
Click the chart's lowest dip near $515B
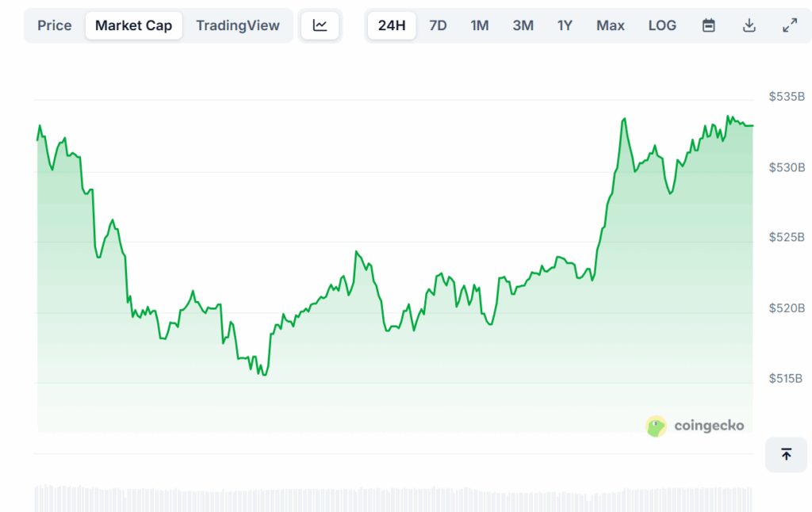point(264,374)
